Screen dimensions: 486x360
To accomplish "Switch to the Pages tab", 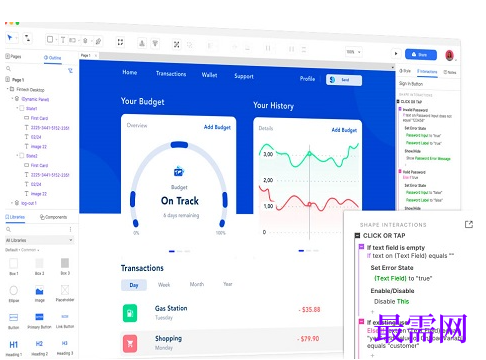I will [13, 56].
